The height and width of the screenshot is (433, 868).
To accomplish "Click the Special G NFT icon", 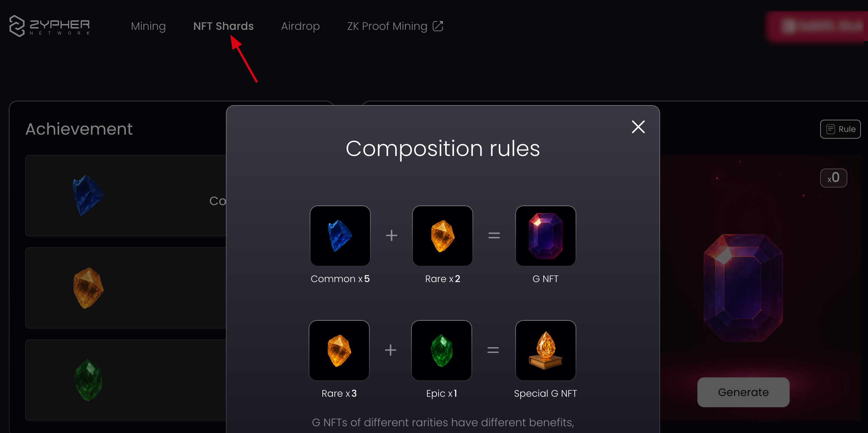I will tap(545, 350).
